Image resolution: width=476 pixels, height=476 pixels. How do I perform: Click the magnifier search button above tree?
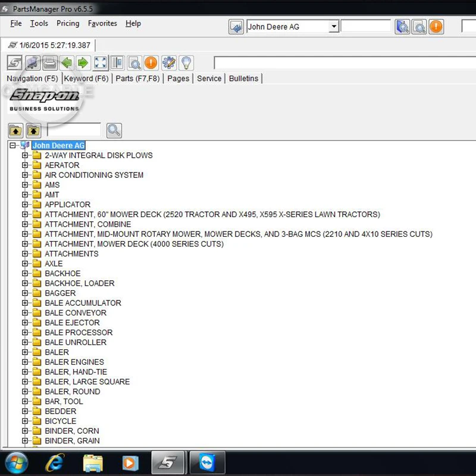point(114,130)
